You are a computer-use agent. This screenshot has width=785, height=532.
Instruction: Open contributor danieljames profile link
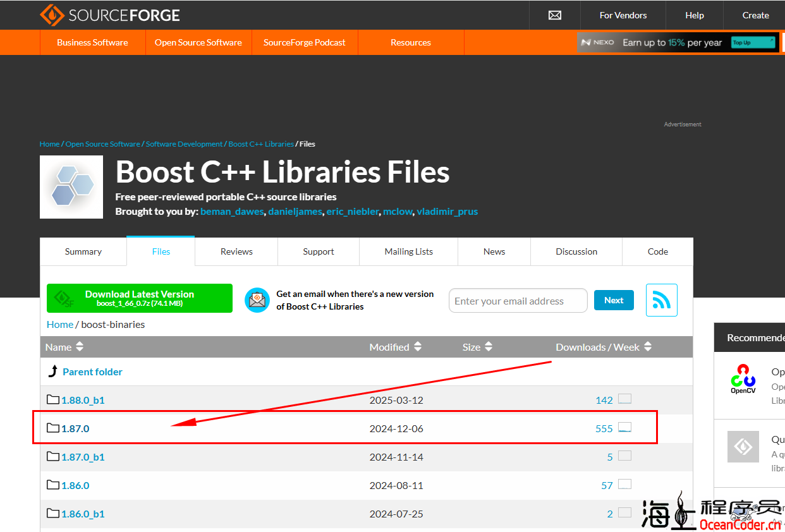pos(295,212)
